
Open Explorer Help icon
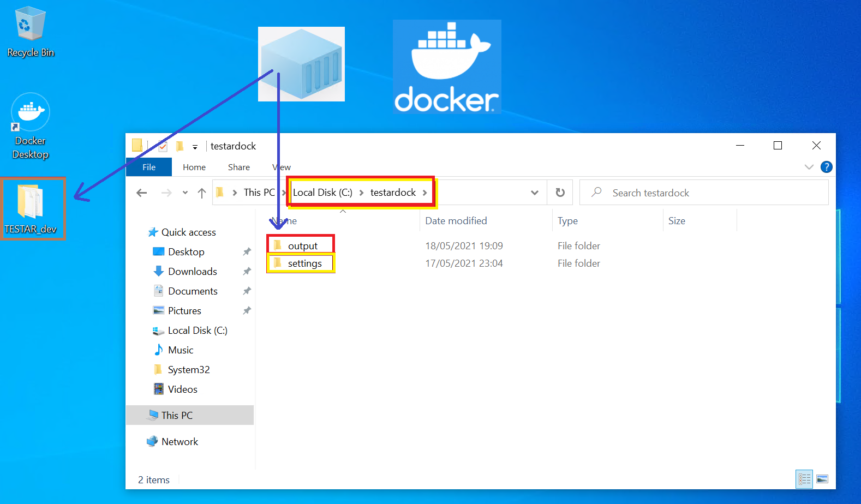coord(827,167)
